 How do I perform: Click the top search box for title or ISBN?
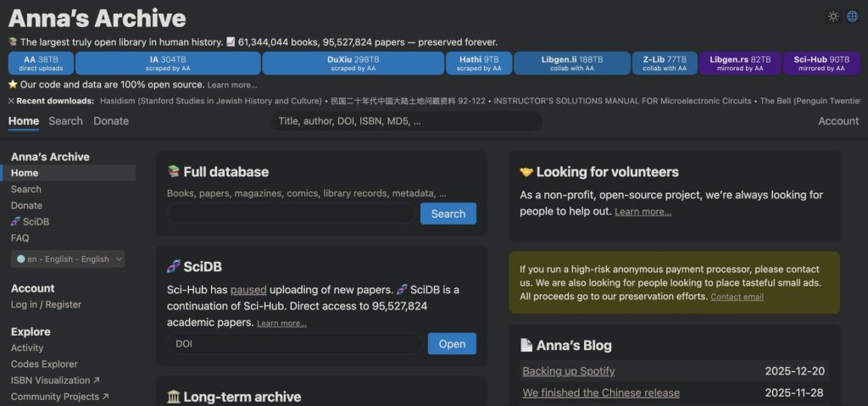(407, 121)
